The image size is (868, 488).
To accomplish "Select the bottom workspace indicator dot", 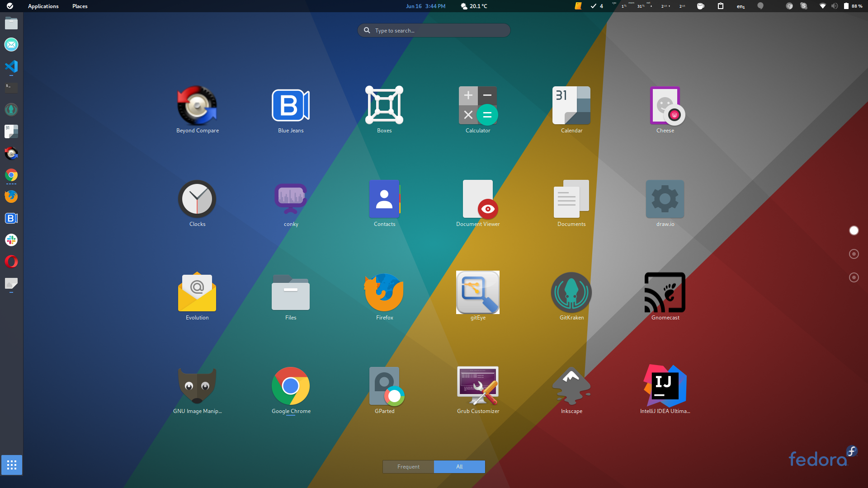I will (854, 277).
